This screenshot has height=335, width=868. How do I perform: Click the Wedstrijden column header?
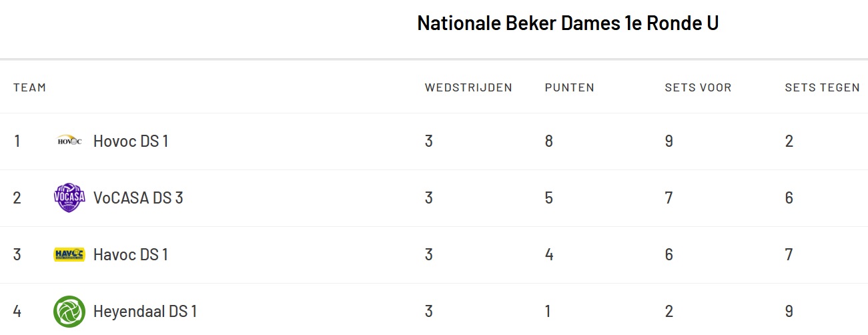[468, 87]
